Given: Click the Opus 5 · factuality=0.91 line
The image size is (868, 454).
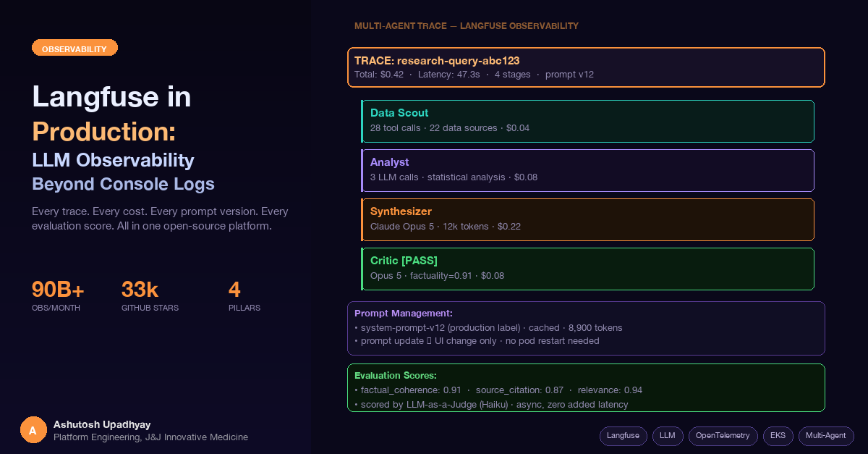Looking at the screenshot, I should (437, 276).
